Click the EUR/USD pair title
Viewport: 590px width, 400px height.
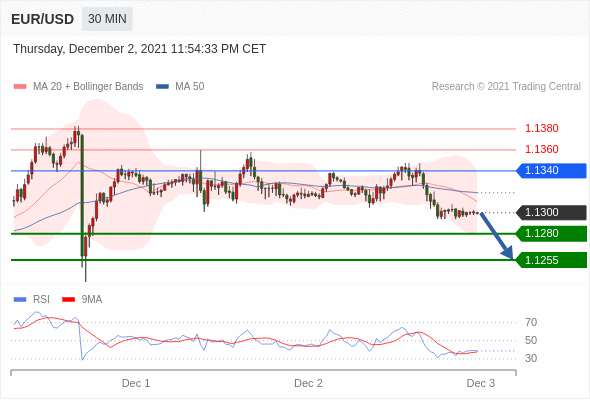[x=43, y=19]
